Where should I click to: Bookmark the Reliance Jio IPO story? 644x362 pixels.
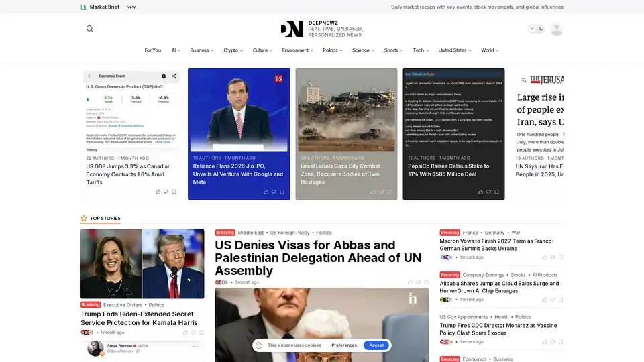282,192
